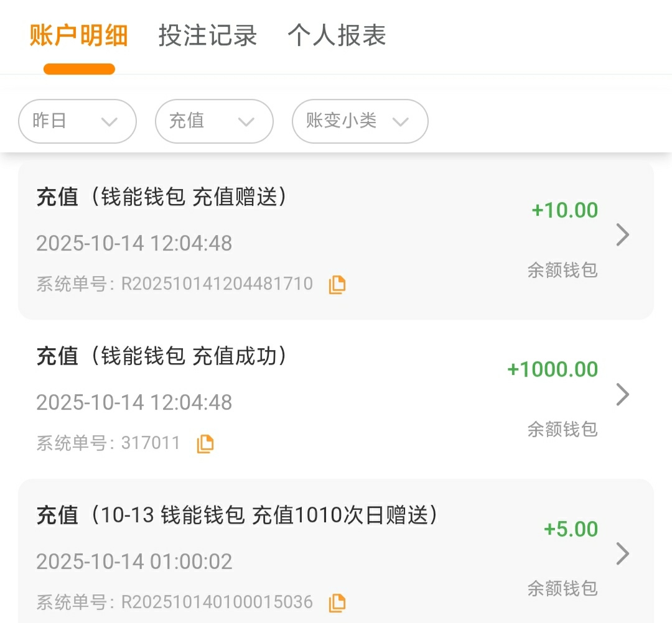Switch to the 账户明细 tab
The width and height of the screenshot is (672, 623).
[x=79, y=36]
